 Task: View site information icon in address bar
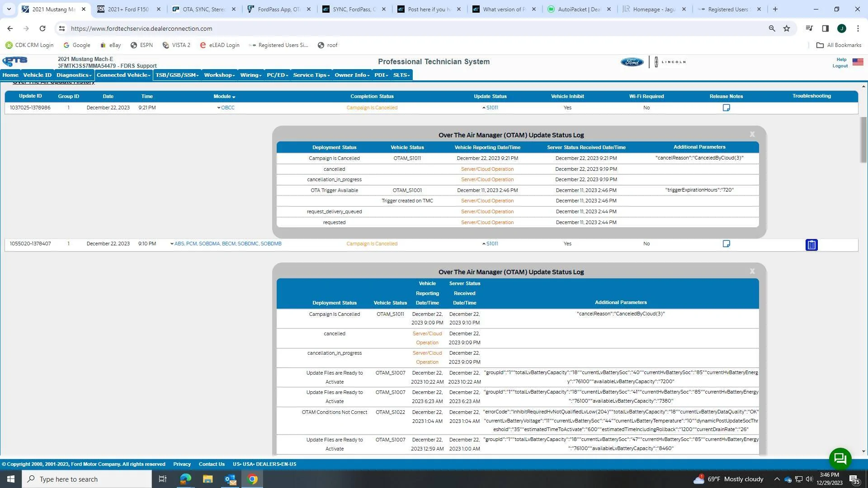pos(62,28)
